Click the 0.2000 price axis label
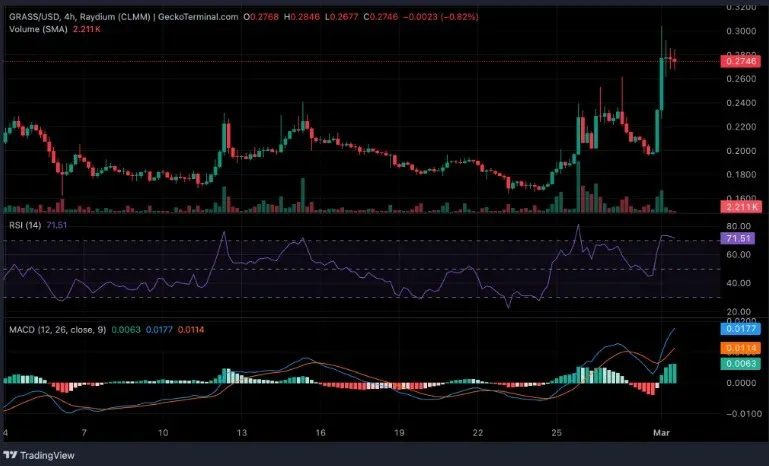Screen dimensions: 769x466 coord(741,151)
